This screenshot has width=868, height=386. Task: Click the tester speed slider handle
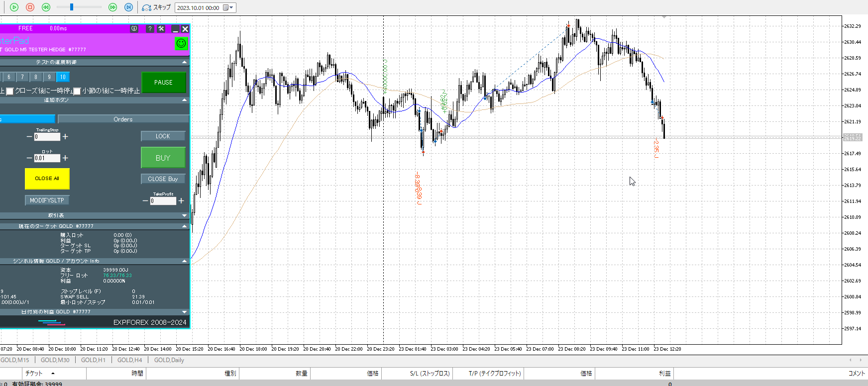(72, 7)
